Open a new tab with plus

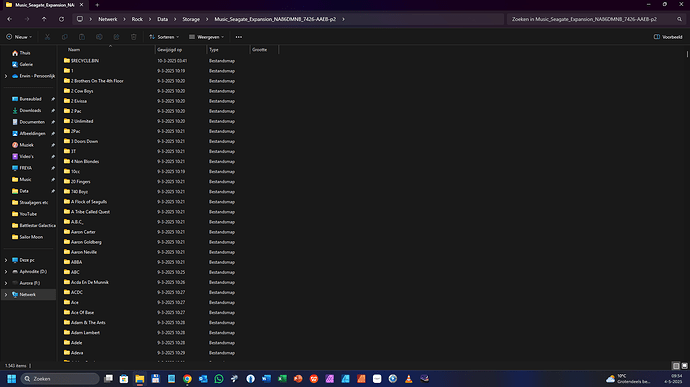(97, 5)
